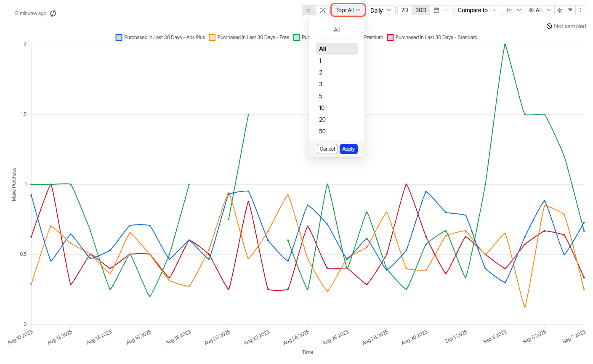
Task: Toggle the Ads Plus series in legend
Action: [160, 37]
